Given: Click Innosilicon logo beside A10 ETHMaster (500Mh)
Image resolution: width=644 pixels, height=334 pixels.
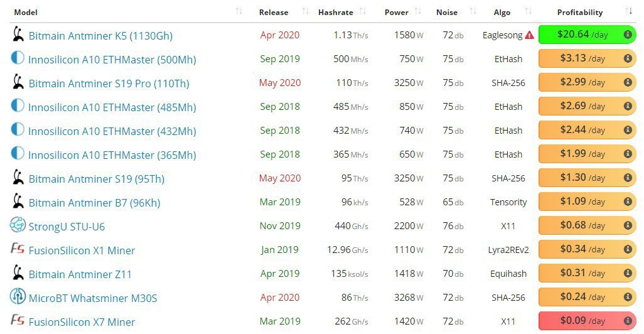Looking at the screenshot, I should (18, 58).
